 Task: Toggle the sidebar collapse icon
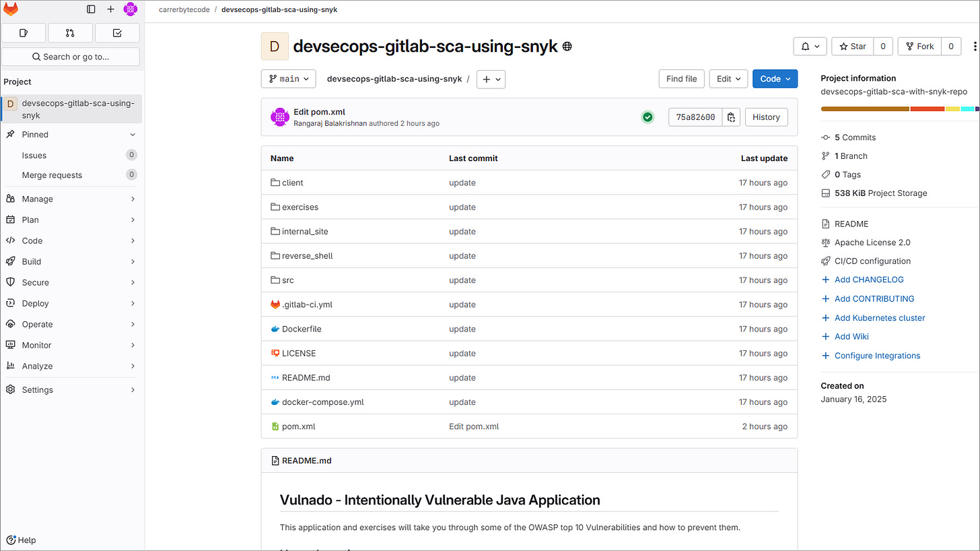click(92, 9)
